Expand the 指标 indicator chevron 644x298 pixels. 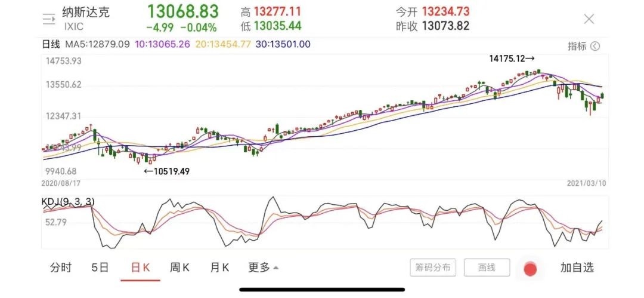[595, 46]
